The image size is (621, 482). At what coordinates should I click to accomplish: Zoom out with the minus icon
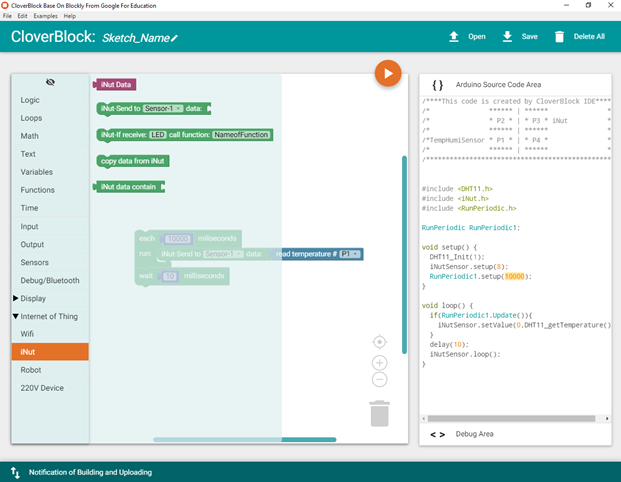click(x=379, y=380)
